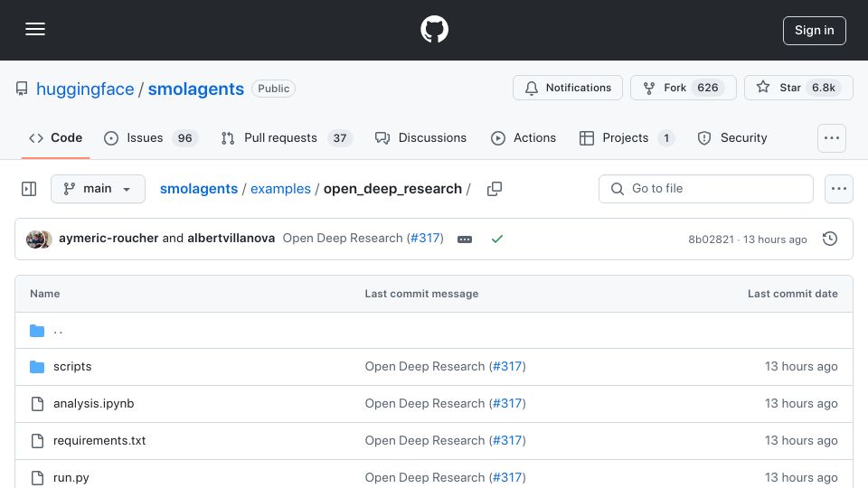Image resolution: width=868 pixels, height=488 pixels.
Task: Switch to the Discussions tab
Action: click(x=420, y=137)
